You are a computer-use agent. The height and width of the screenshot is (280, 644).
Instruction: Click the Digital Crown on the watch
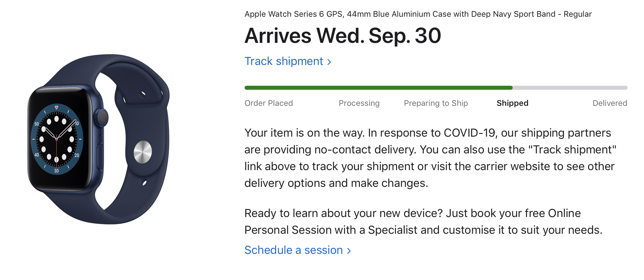(102, 117)
